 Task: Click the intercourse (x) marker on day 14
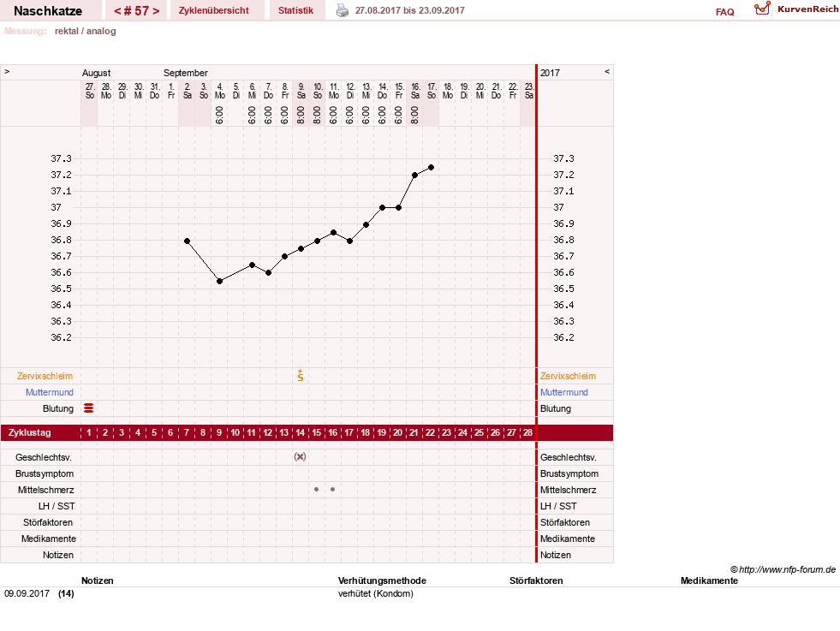pos(300,457)
